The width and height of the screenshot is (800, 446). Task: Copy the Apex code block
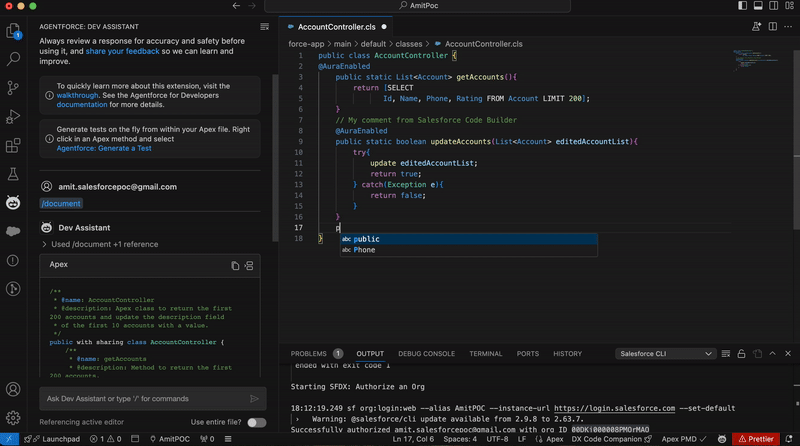click(x=235, y=265)
